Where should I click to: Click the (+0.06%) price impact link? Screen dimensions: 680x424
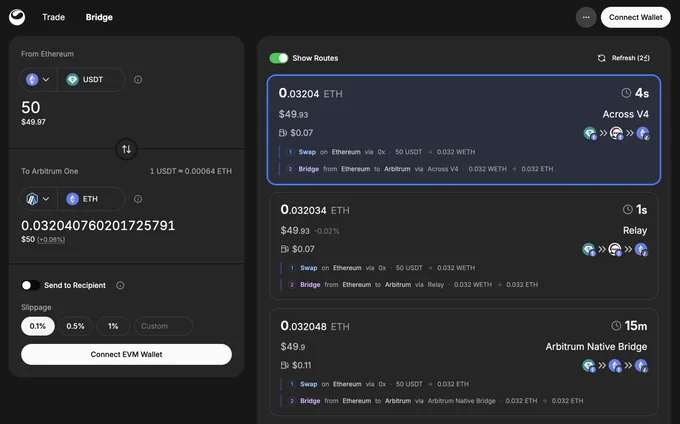tap(51, 239)
